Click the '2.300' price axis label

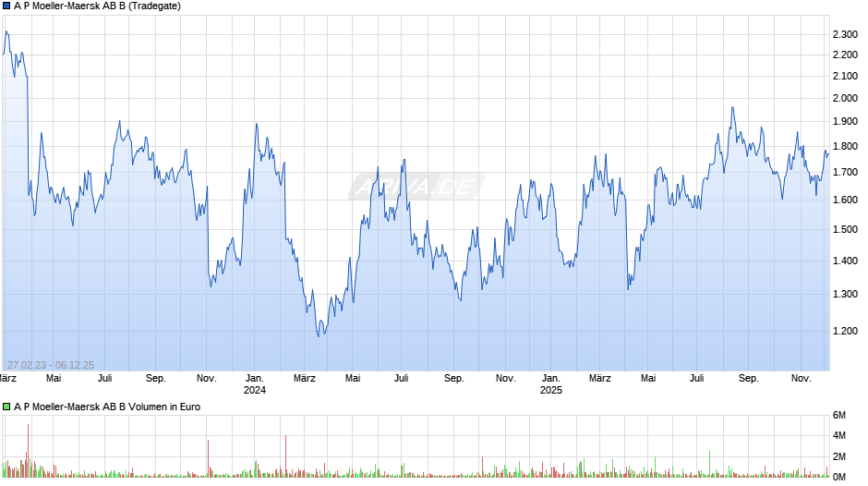click(845, 34)
